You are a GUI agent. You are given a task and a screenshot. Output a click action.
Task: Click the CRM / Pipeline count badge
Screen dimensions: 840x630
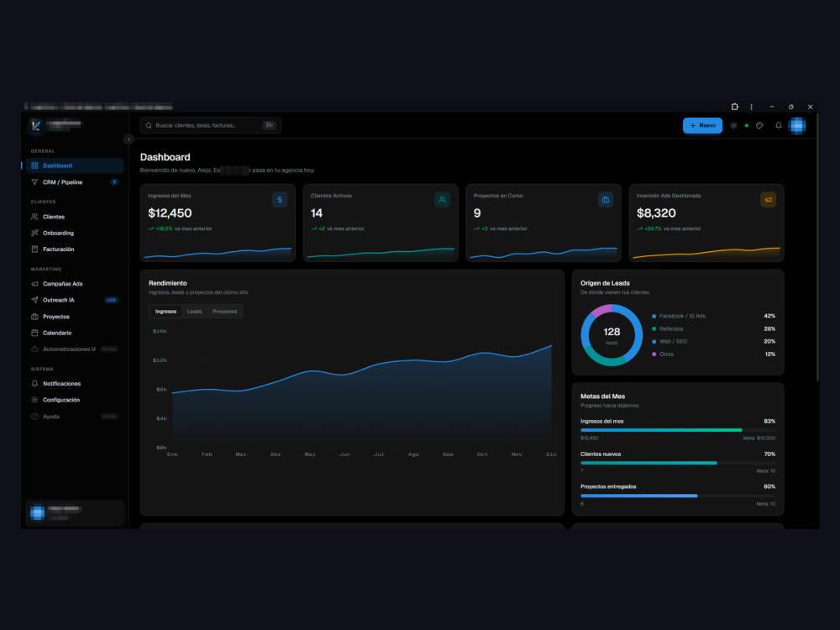click(114, 182)
